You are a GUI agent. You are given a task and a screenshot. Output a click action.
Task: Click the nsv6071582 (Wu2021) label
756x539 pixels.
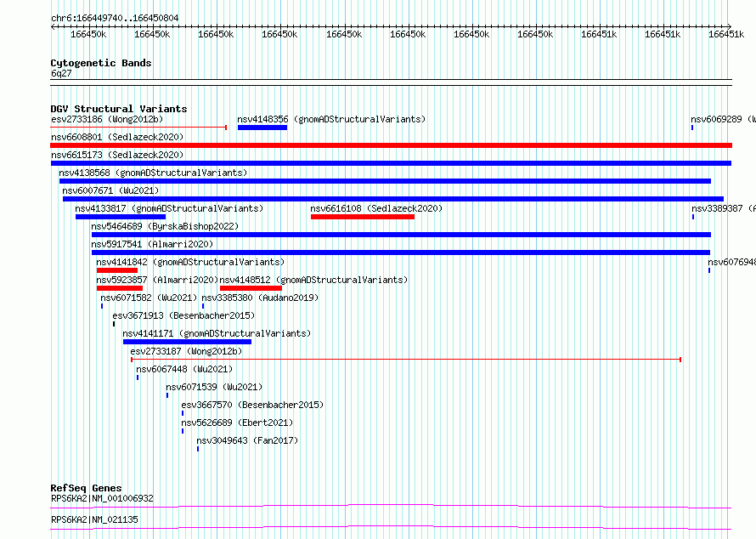coord(149,298)
